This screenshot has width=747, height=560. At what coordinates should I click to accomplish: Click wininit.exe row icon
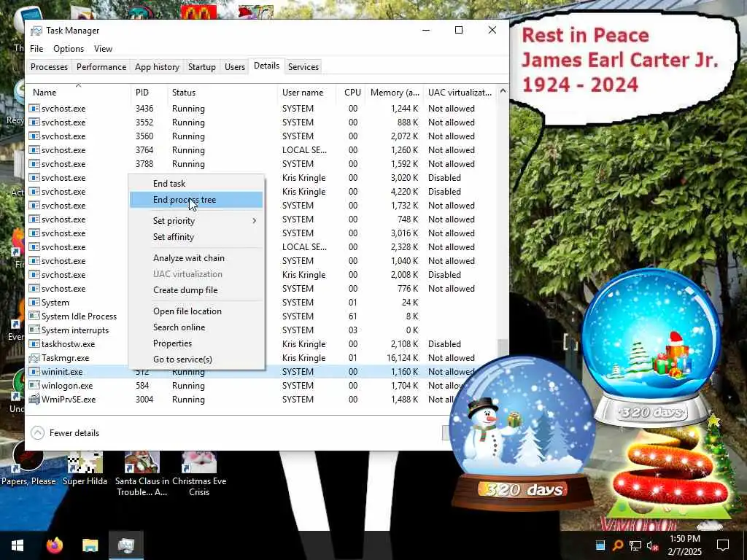pos(34,371)
